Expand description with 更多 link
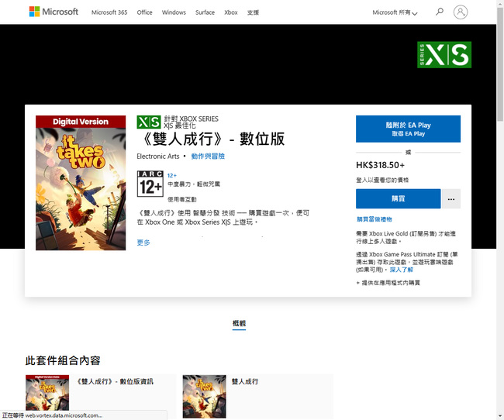The width and height of the screenshot is (504, 420). (x=143, y=243)
